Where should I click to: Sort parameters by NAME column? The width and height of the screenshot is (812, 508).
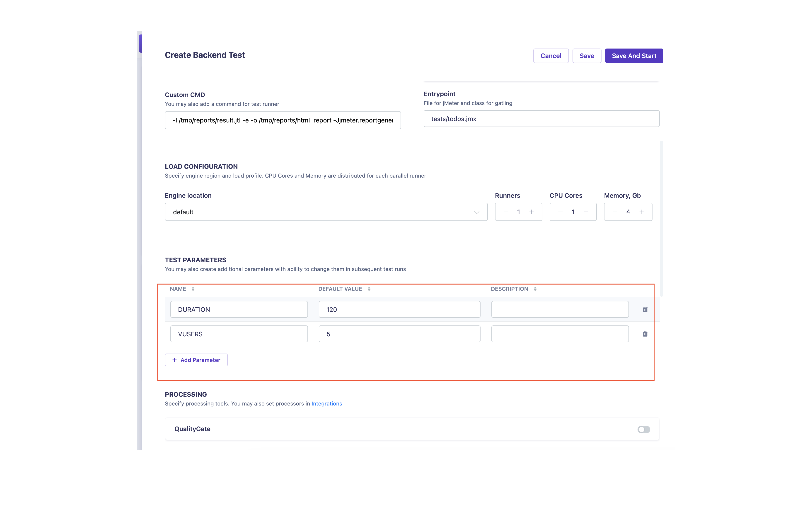coord(193,289)
